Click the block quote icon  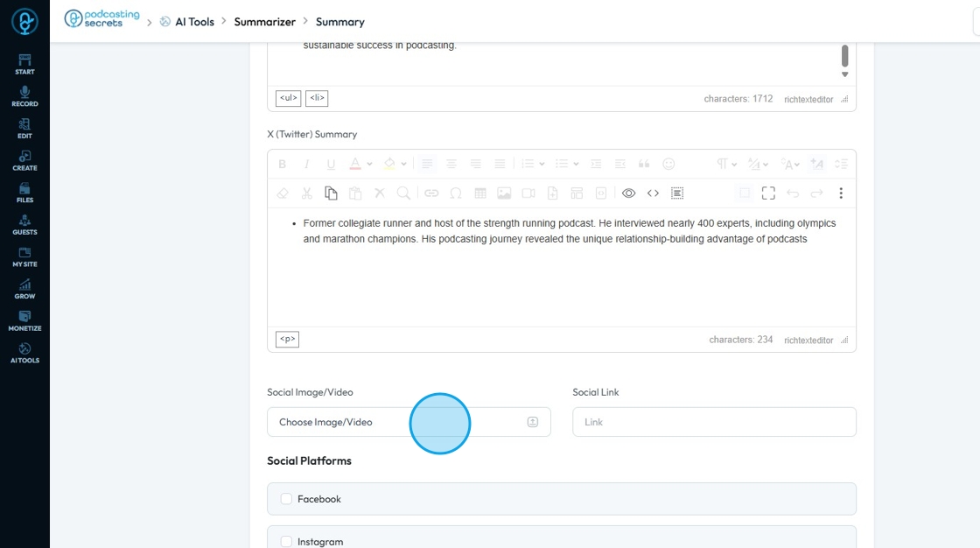pos(644,164)
